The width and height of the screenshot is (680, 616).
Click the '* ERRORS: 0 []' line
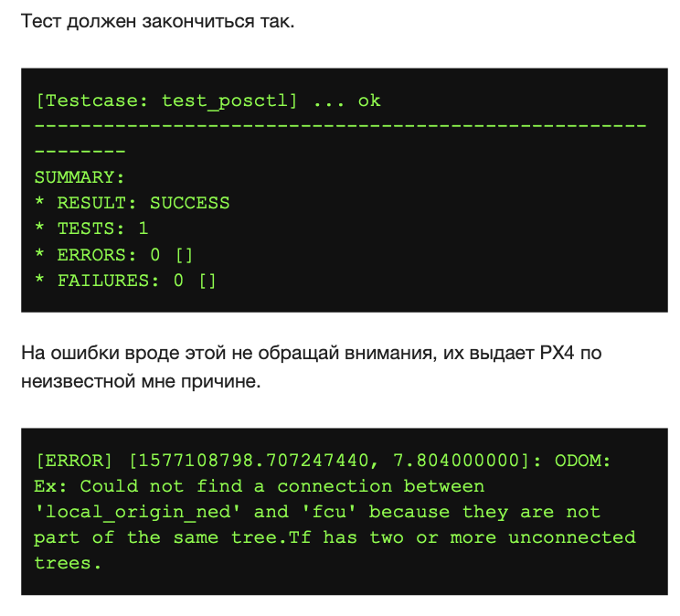click(x=114, y=254)
